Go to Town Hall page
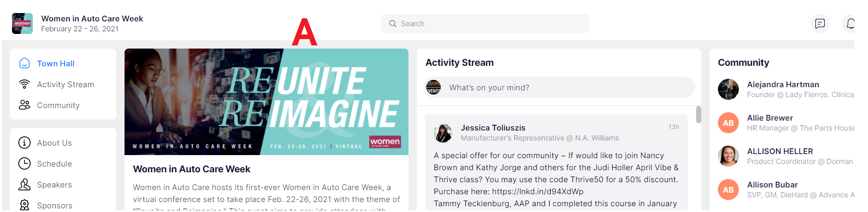Screen dimensions: 868x212 [x=56, y=63]
